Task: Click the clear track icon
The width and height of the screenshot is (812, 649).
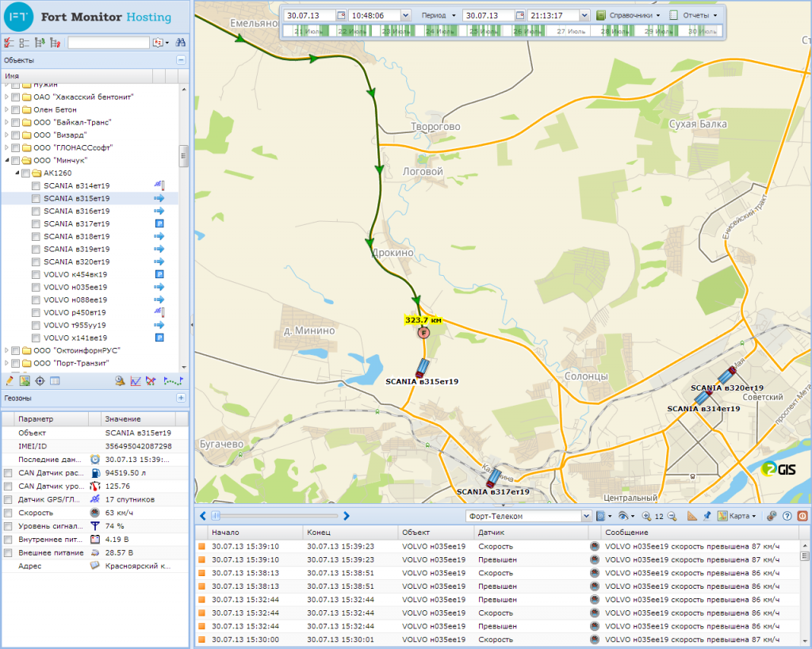Action: [151, 381]
